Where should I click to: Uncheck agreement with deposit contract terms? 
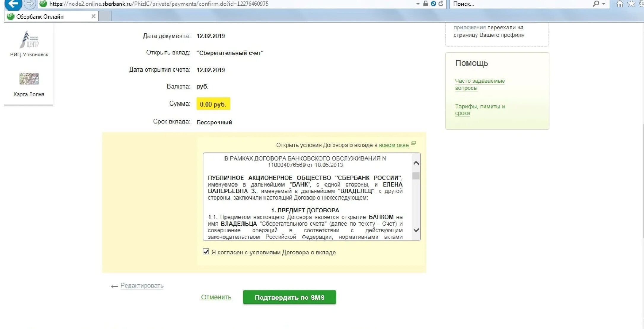(206, 252)
